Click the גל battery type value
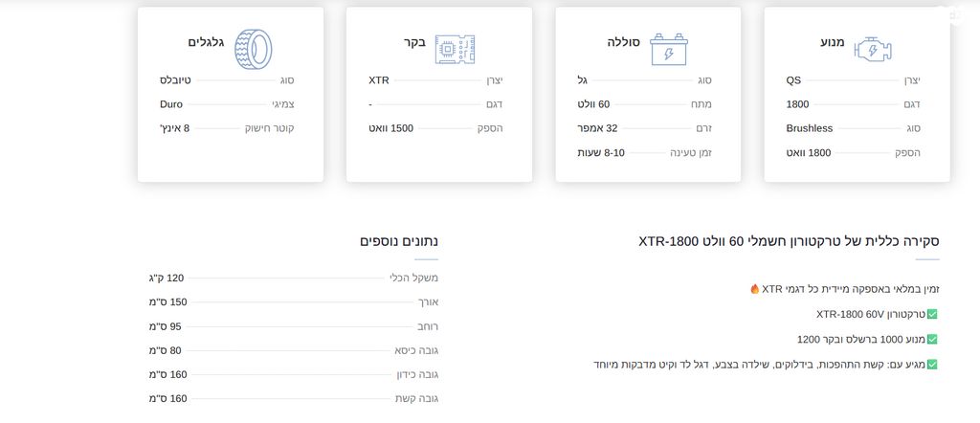980x423 pixels. (x=583, y=80)
